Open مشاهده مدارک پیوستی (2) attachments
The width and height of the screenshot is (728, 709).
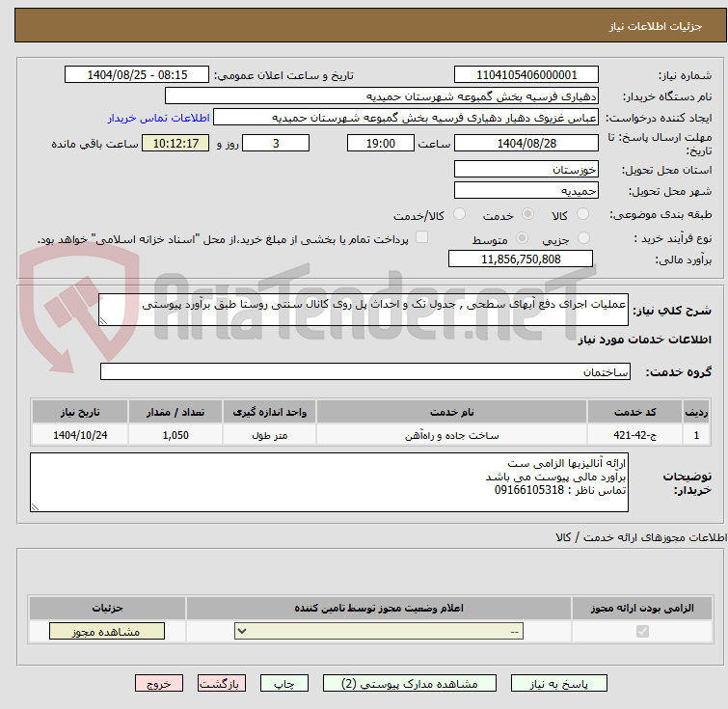(410, 684)
